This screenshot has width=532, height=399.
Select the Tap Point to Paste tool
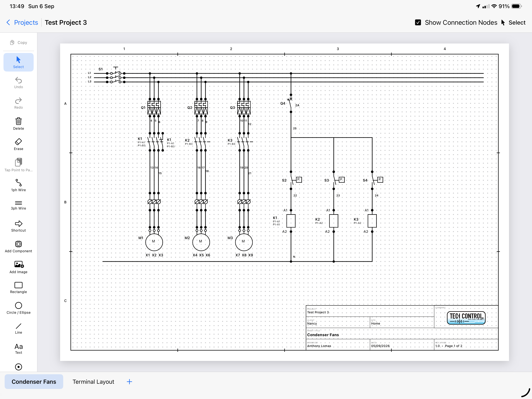point(19,165)
